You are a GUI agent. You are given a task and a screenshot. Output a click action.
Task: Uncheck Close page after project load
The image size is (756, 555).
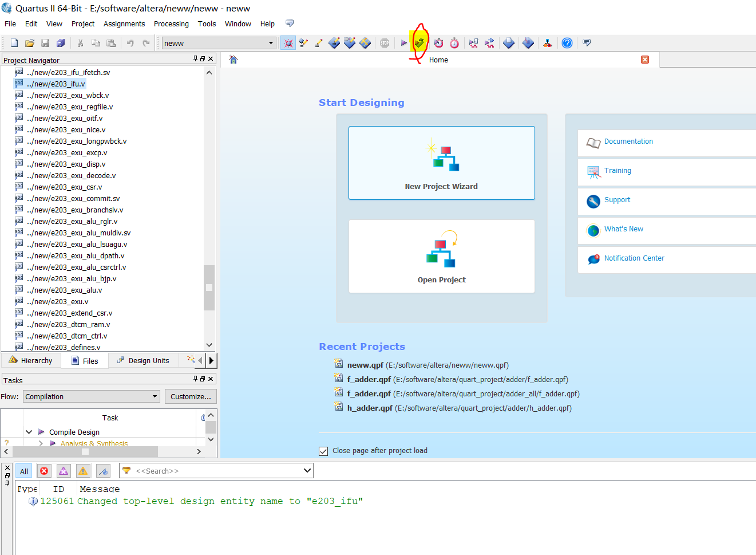(x=323, y=451)
